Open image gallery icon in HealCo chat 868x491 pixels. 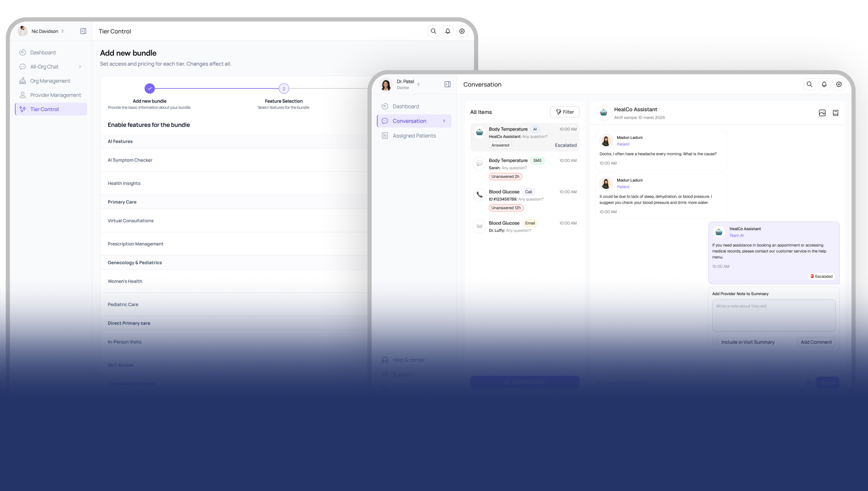822,113
